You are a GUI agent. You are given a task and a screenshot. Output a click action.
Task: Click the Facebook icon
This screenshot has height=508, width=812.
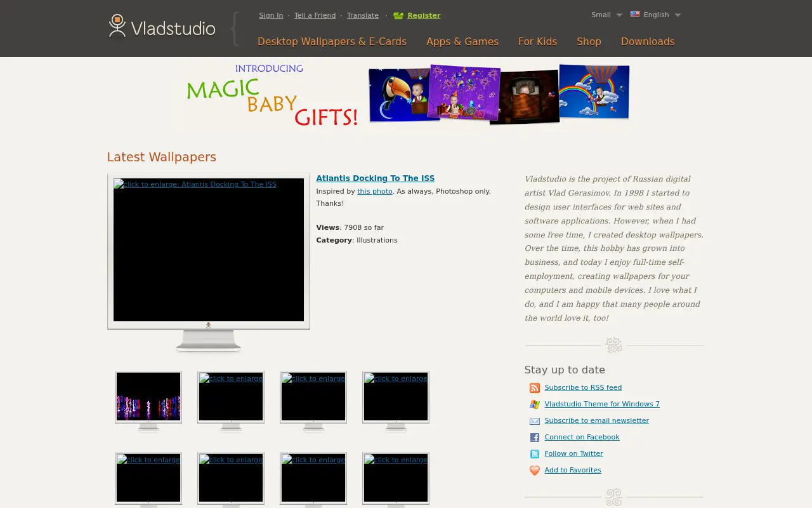(x=534, y=438)
